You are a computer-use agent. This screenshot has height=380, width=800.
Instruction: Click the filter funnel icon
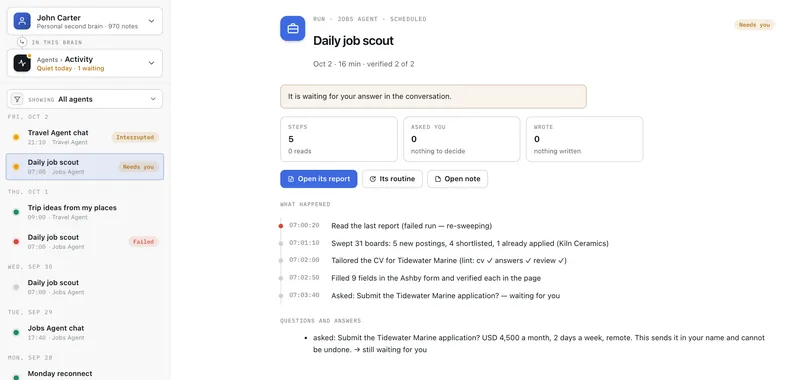(x=17, y=99)
